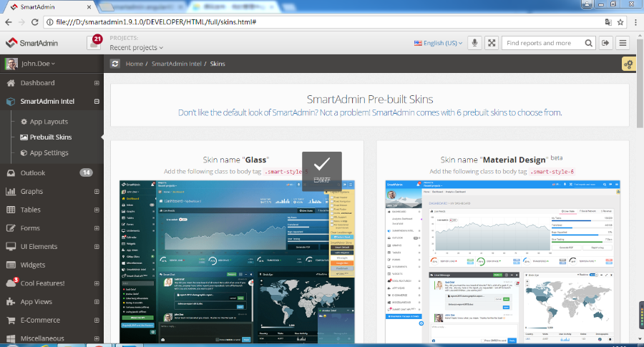The image size is (644, 347).
Task: Open the English (US) language dropdown
Action: pyautogui.click(x=438, y=43)
